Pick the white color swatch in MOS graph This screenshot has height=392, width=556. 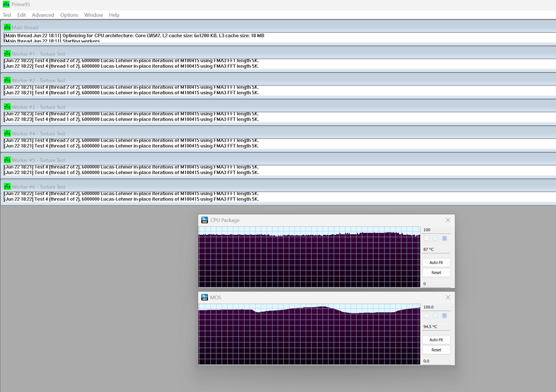click(x=427, y=315)
